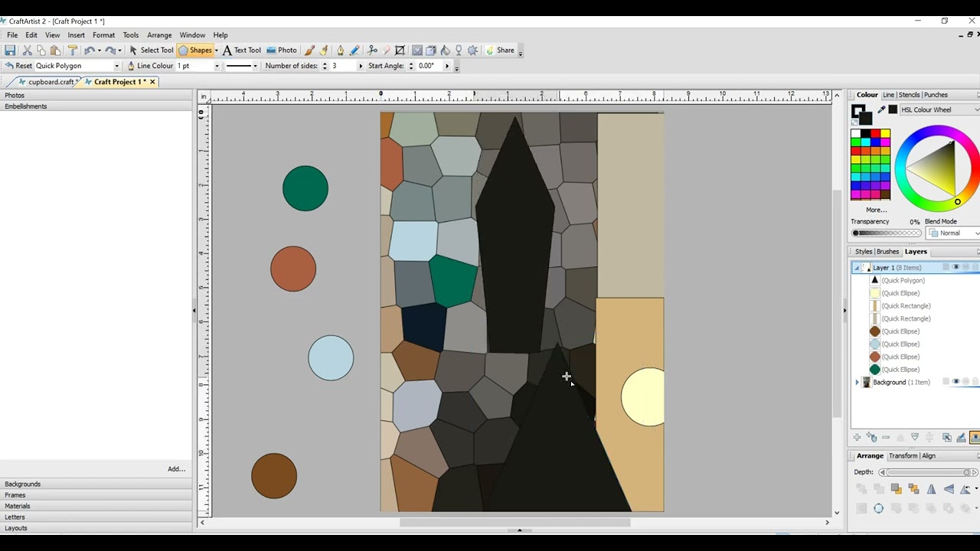Click the Start Angle value field
Image resolution: width=980 pixels, height=551 pixels.
click(x=429, y=66)
